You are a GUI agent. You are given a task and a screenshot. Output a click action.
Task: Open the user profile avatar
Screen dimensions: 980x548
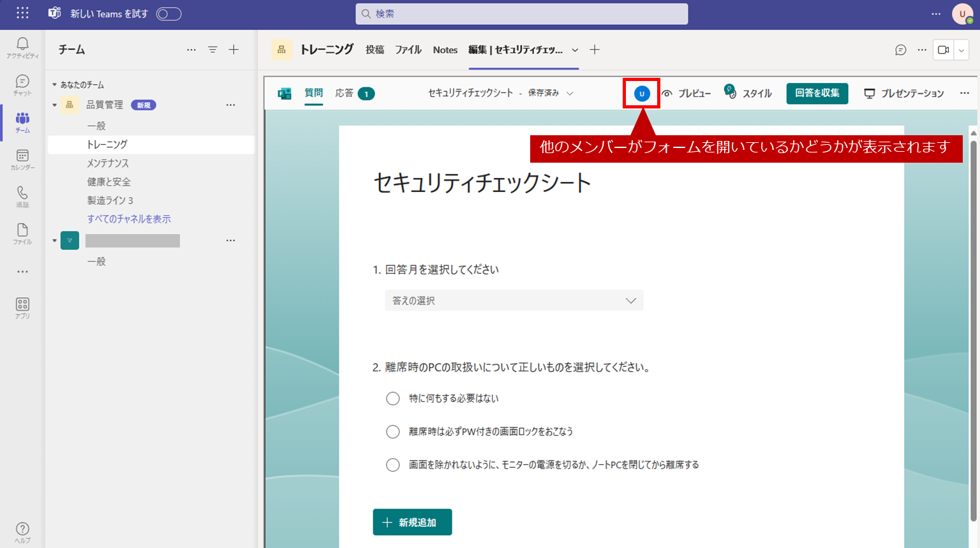click(x=962, y=13)
